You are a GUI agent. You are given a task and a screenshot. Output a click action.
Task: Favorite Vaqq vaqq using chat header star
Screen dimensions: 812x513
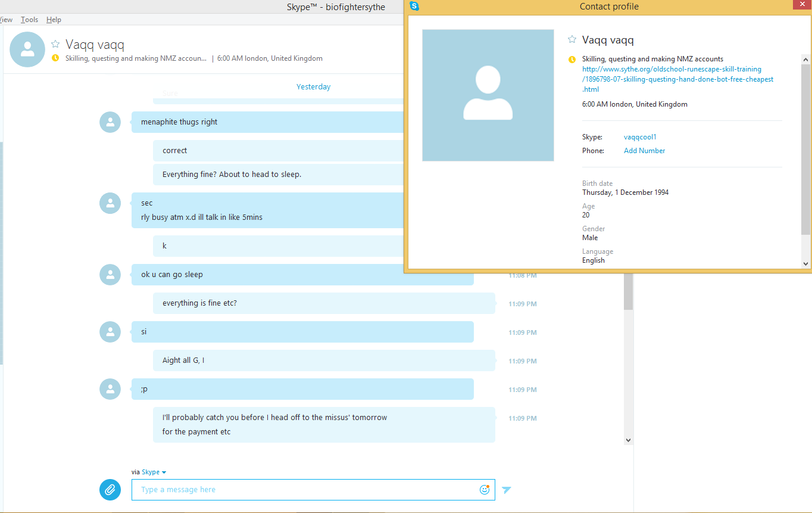(55, 43)
